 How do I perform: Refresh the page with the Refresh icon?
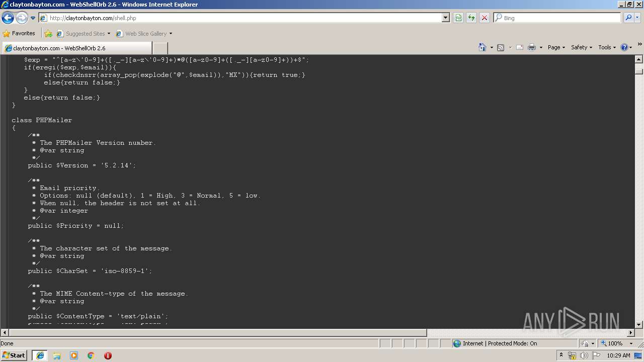pyautogui.click(x=471, y=18)
